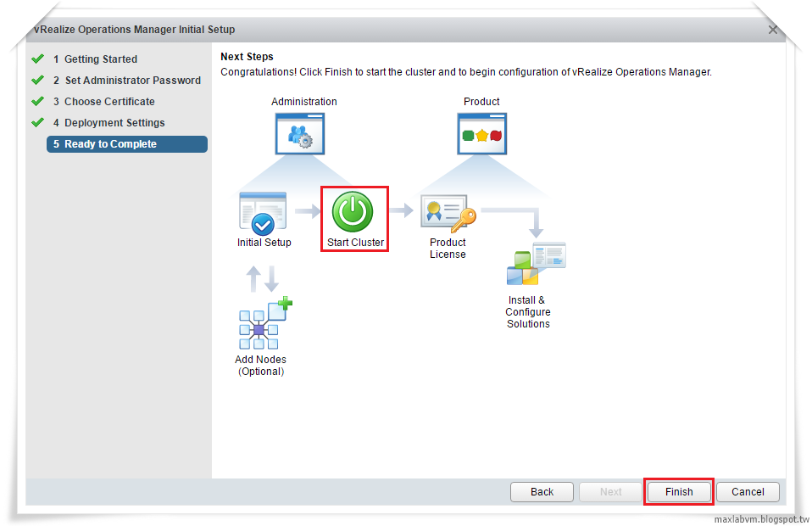
Task: Go to step 2 Set Administrator Password
Action: [127, 81]
